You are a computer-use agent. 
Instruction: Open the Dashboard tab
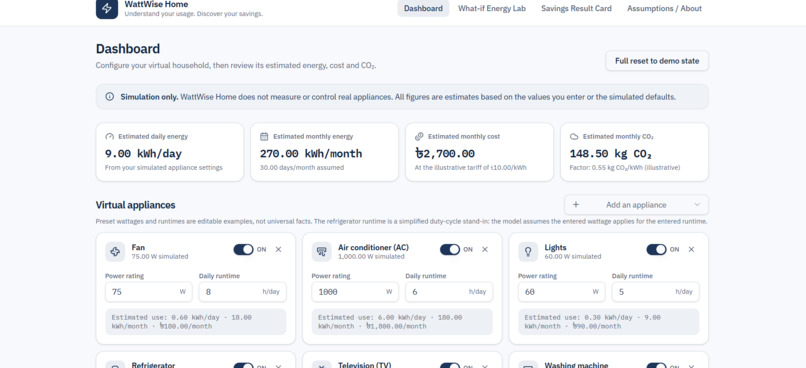pos(423,8)
